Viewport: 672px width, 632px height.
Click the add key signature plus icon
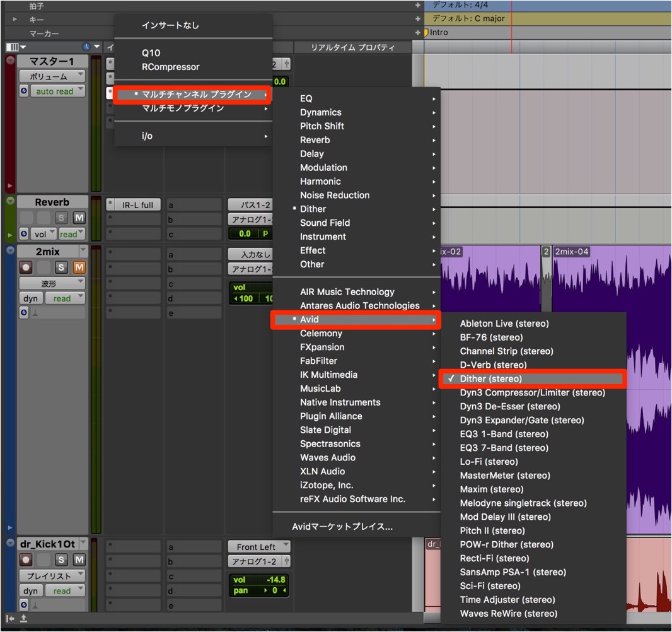click(417, 19)
